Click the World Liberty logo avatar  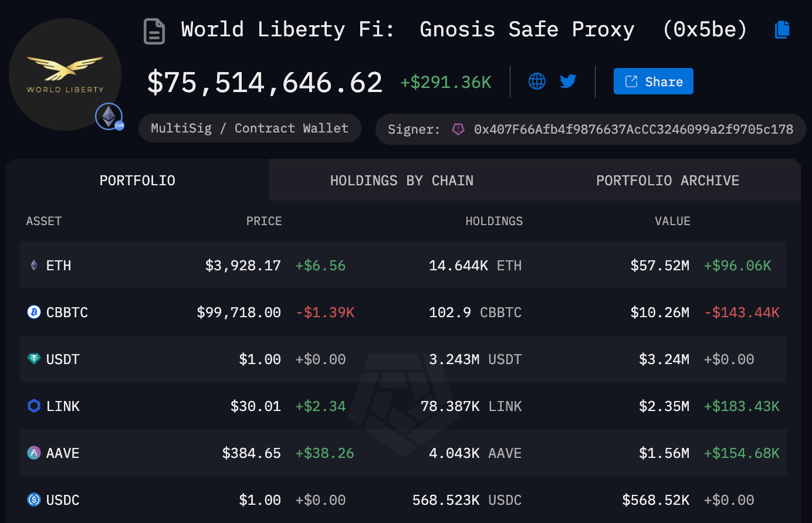click(x=65, y=74)
